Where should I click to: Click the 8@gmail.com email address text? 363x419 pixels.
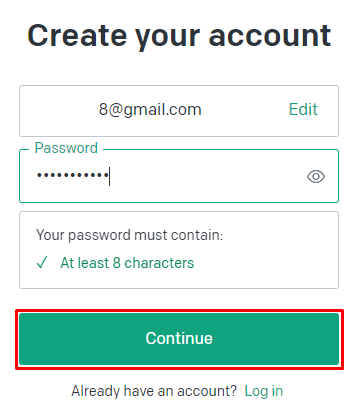coord(150,110)
